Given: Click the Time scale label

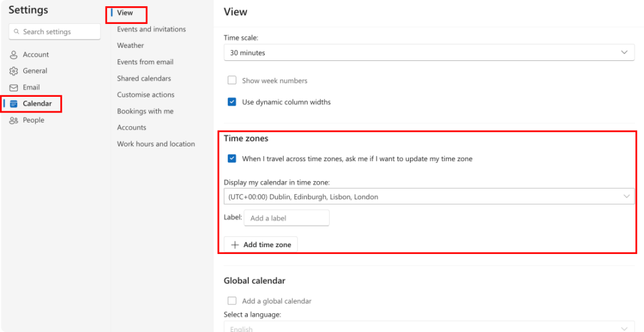Looking at the screenshot, I should (241, 37).
